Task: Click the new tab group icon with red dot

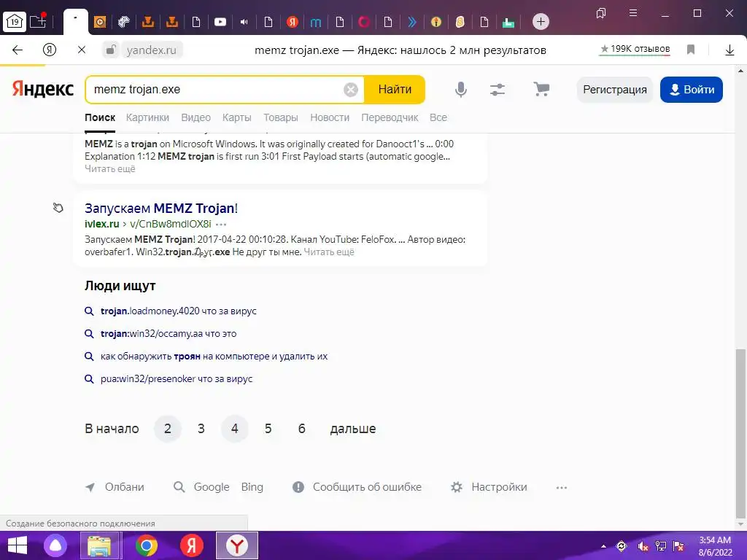Action: pos(38,21)
